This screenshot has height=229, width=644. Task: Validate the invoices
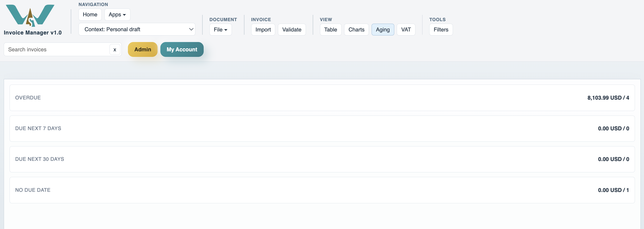point(292,30)
